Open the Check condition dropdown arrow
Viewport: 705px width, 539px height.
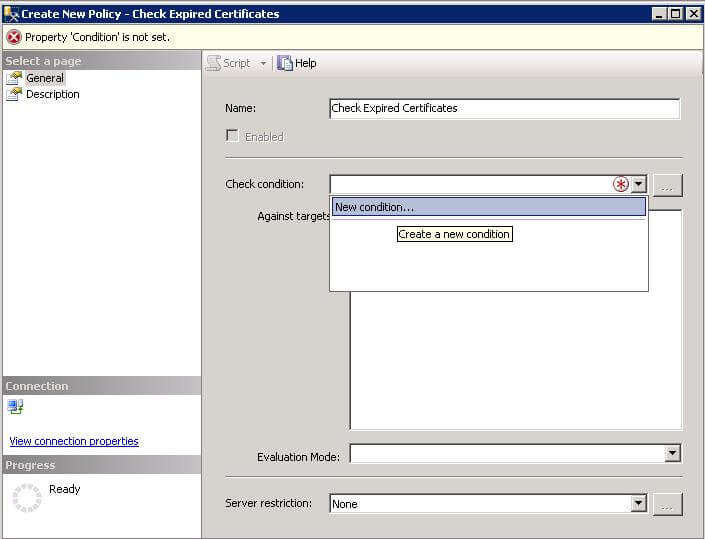point(638,184)
